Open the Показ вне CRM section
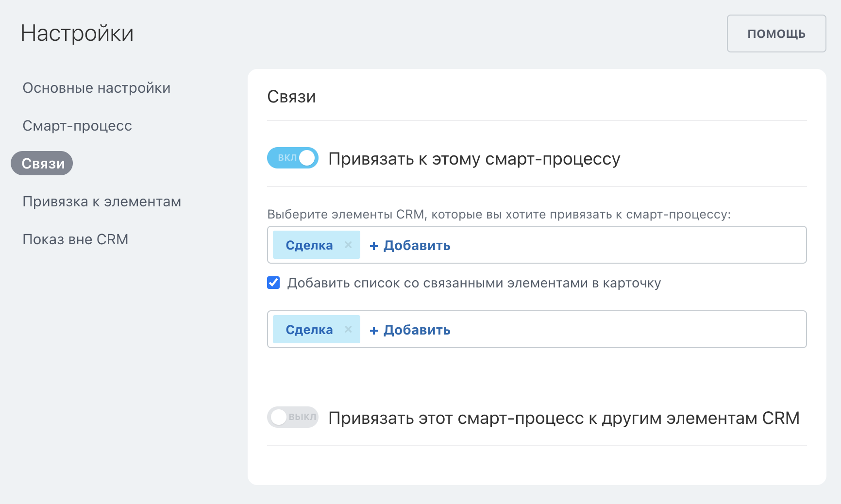Viewport: 841px width, 504px height. [75, 239]
